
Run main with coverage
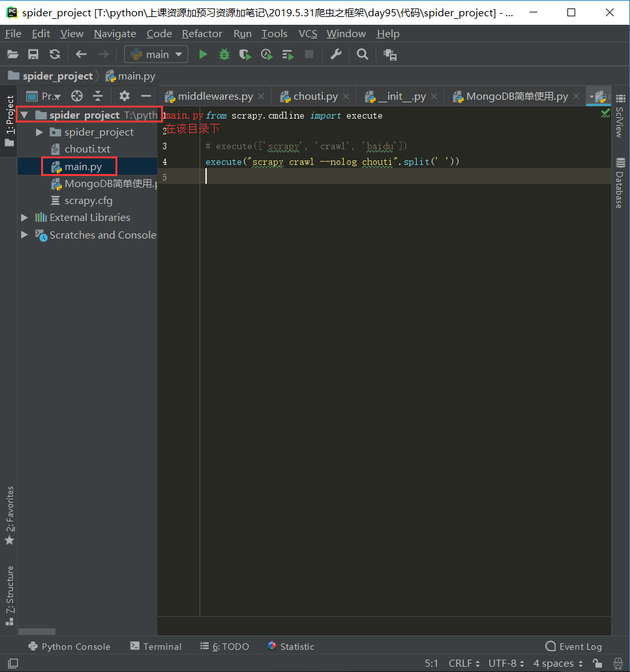tap(245, 55)
